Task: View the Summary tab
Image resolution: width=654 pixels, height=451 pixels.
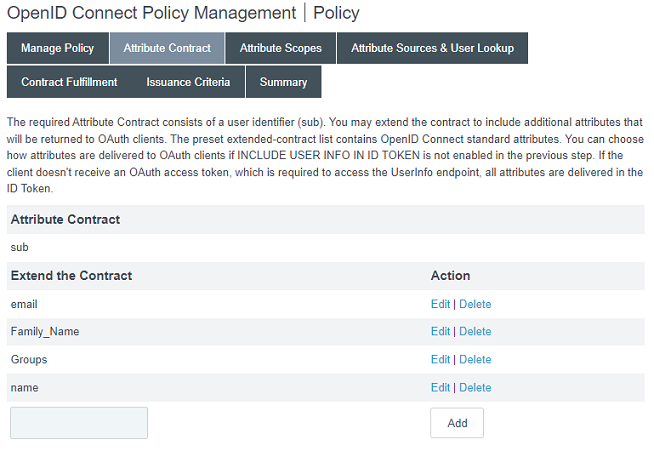Action: coord(284,82)
